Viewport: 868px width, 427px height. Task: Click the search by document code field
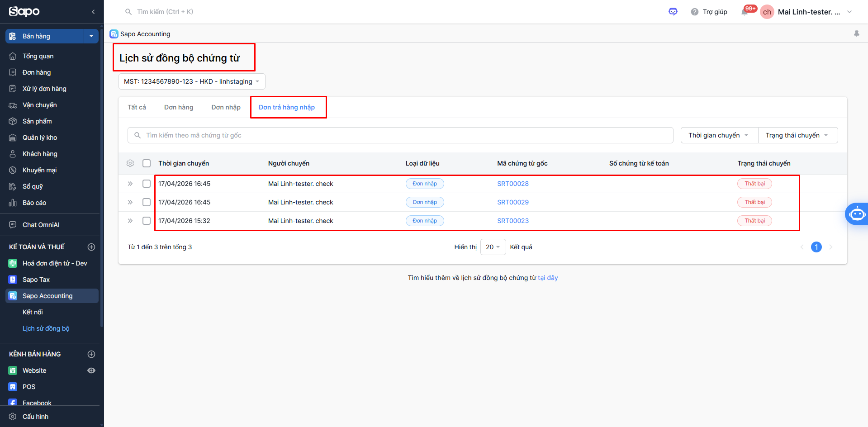[400, 135]
